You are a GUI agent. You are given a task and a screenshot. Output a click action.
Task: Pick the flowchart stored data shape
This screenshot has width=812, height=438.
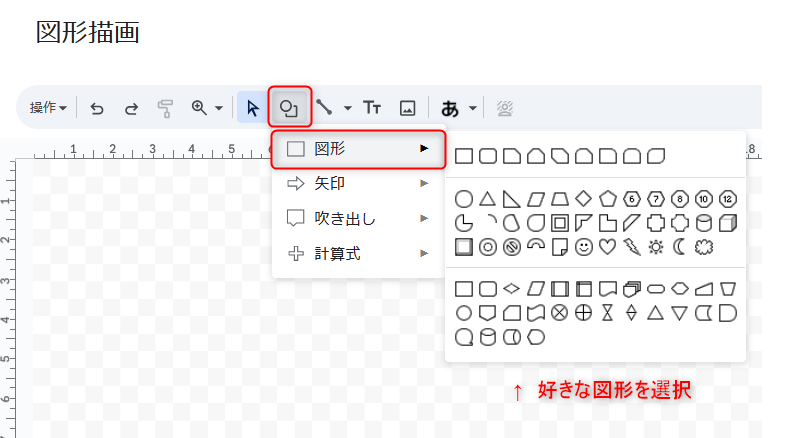(704, 313)
